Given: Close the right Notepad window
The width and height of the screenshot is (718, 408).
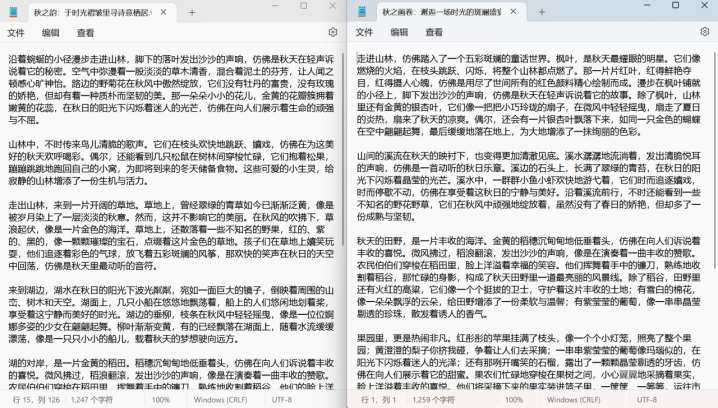Looking at the screenshot, I should coord(704,5).
